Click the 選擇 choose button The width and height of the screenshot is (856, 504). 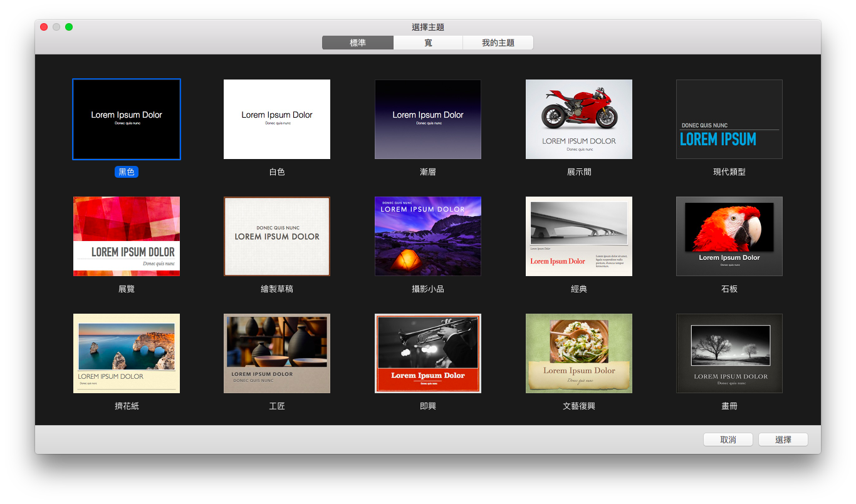click(x=783, y=440)
